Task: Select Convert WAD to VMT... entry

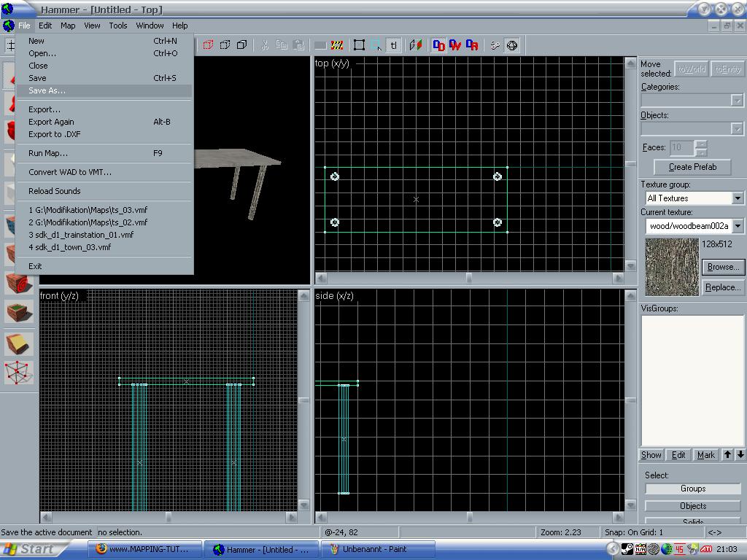Action: pyautogui.click(x=104, y=172)
